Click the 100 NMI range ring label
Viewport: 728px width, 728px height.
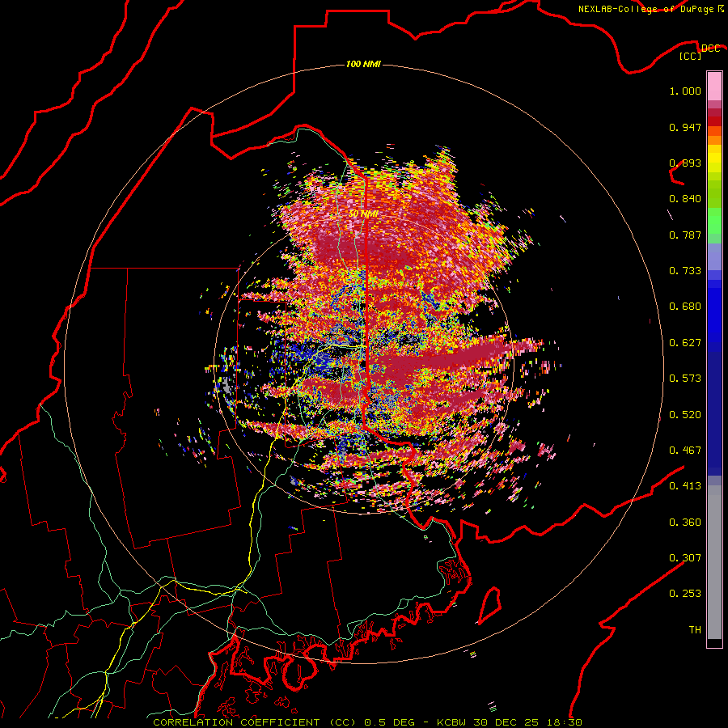[363, 64]
